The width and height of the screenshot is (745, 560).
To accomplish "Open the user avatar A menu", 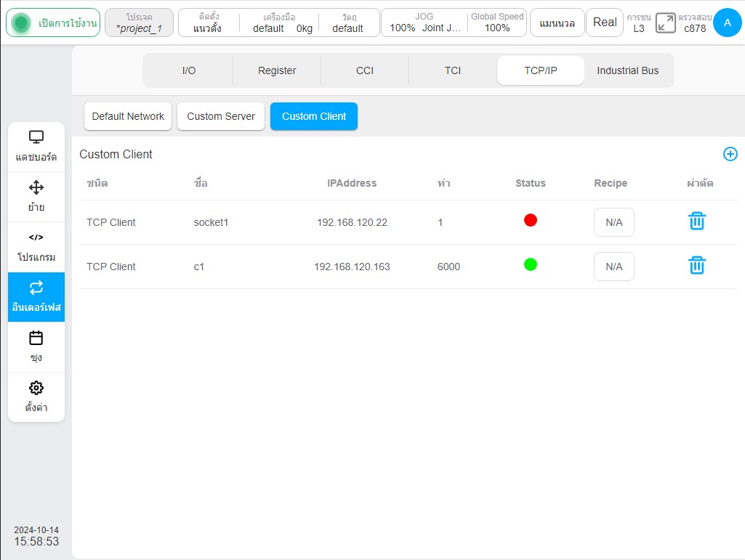I will 727,23.
